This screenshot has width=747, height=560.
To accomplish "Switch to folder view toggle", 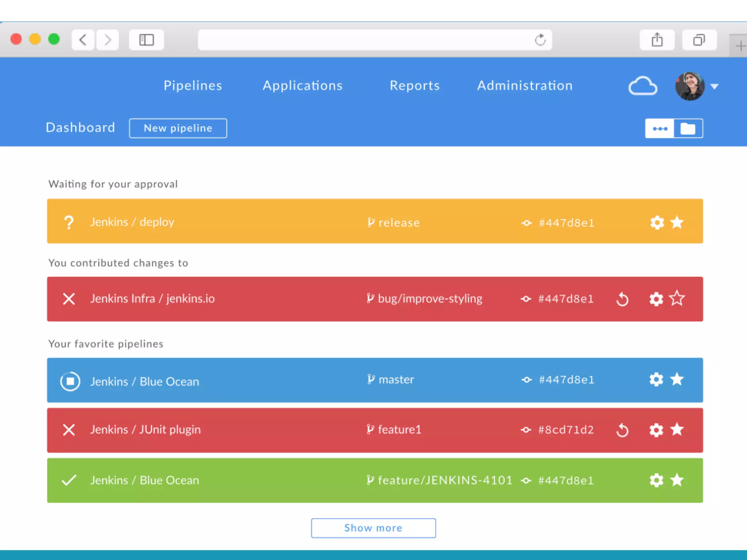I will click(688, 128).
